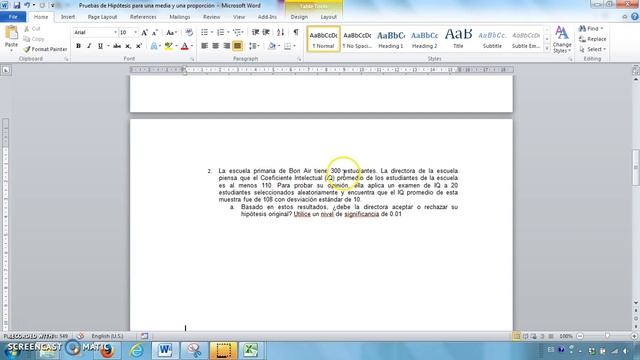
Task: Click the Grow Font icon
Action: coord(144,32)
